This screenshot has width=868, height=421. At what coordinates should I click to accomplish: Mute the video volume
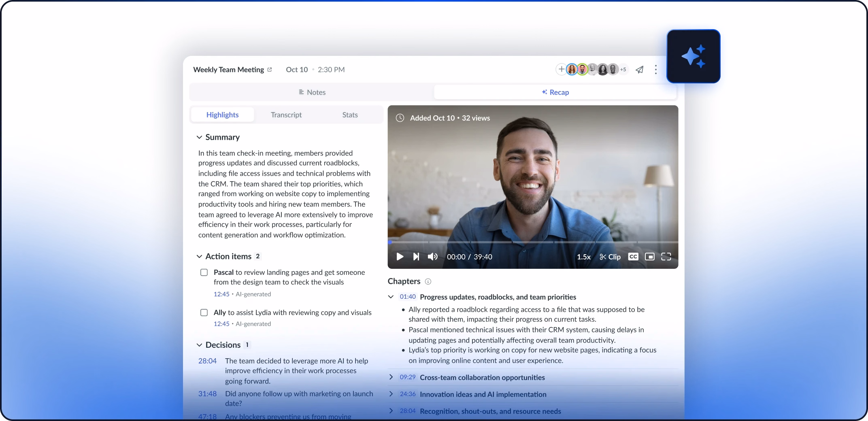[432, 257]
